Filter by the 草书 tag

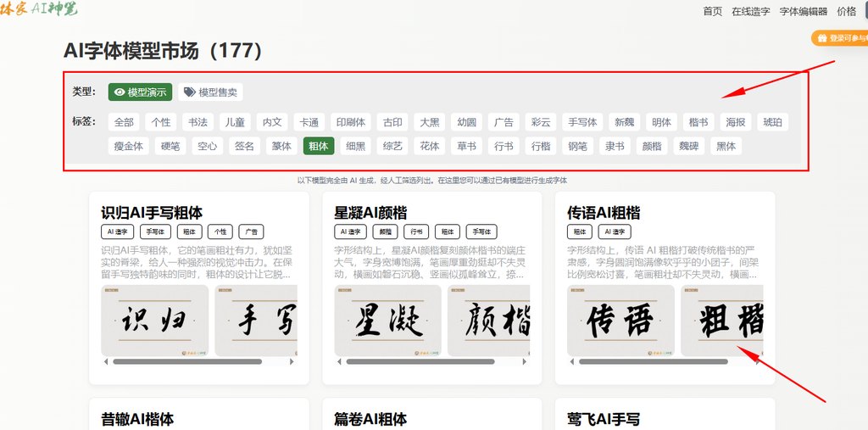467,146
